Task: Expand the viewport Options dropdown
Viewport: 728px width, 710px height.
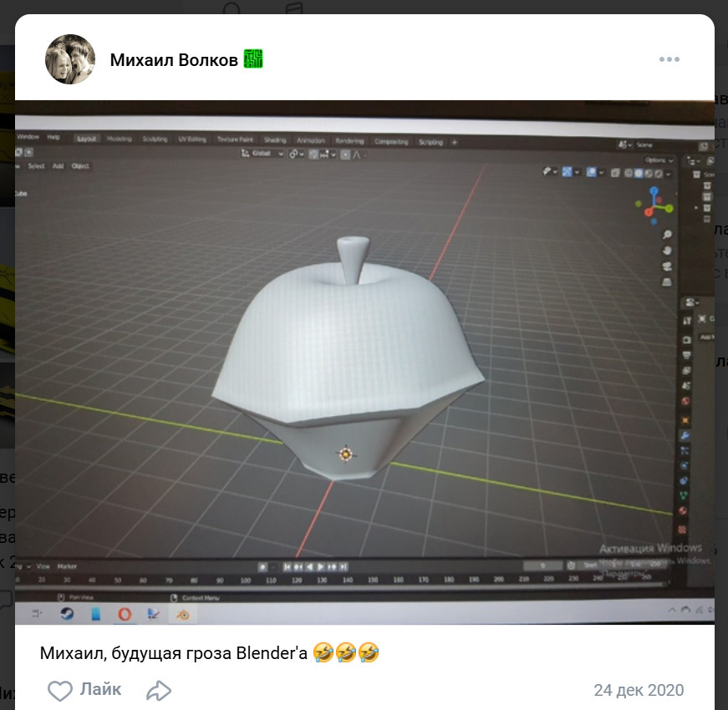Action: [x=658, y=160]
